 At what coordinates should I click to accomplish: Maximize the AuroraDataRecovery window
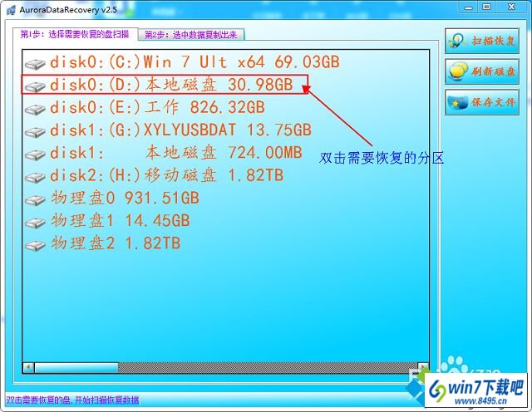pyautogui.click(x=486, y=7)
